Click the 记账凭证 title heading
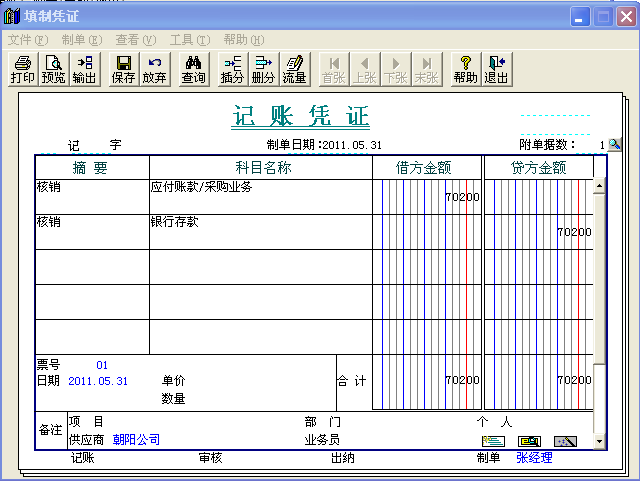Screen dimensions: 640x481 tap(300, 116)
